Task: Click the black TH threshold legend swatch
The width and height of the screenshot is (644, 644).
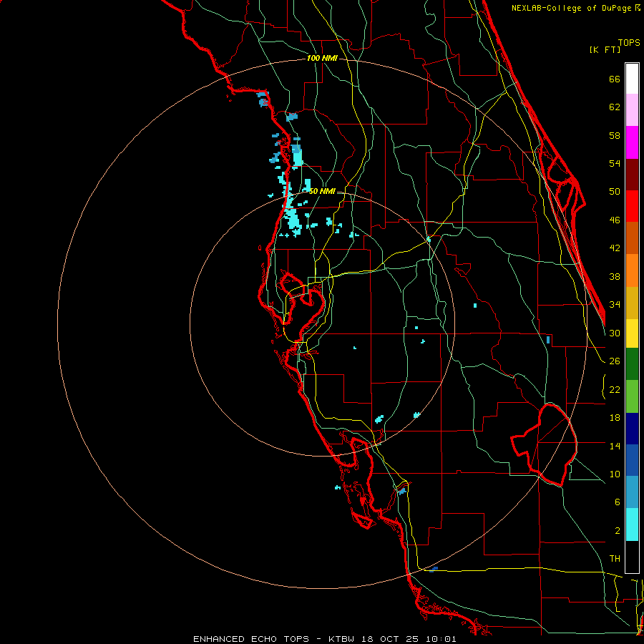Action: [632, 557]
